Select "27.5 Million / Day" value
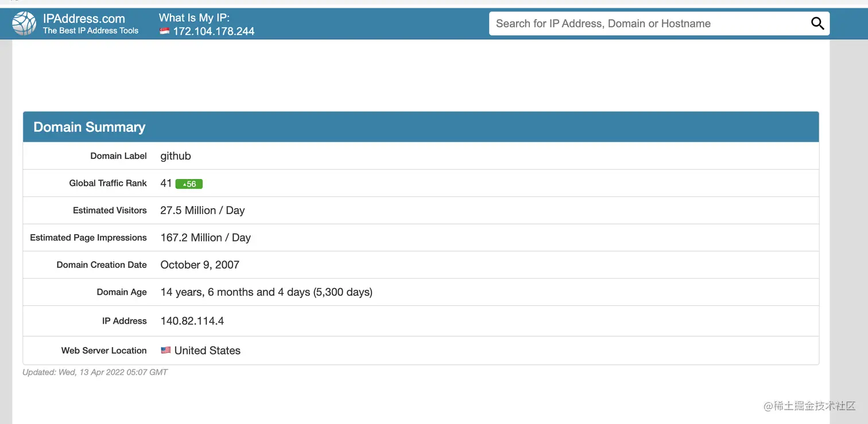Screen dimensions: 868x424 [x=203, y=211]
